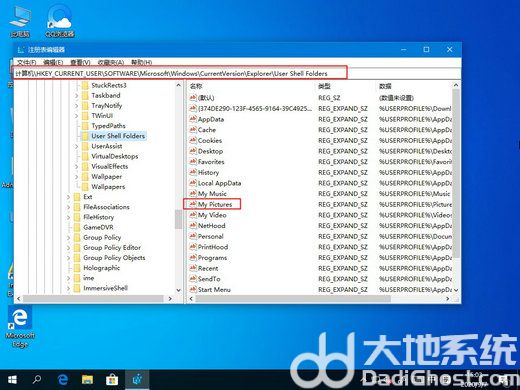Select the Desktop registry value
Screen dimensions: 520x390
(x=210, y=151)
